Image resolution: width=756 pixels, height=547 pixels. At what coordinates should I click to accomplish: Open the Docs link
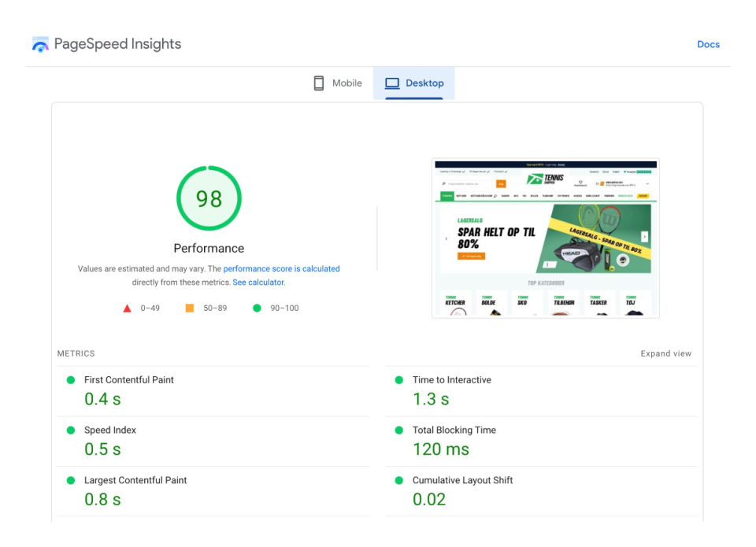point(708,44)
